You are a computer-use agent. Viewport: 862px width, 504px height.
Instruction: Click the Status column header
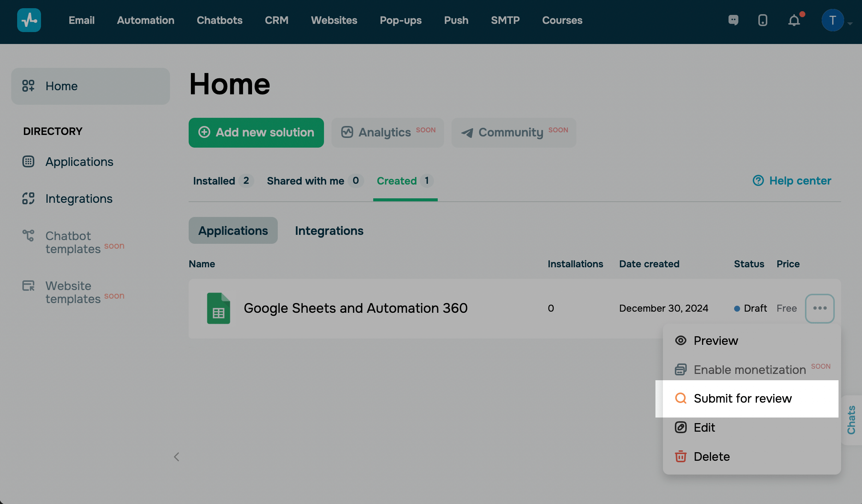(749, 264)
